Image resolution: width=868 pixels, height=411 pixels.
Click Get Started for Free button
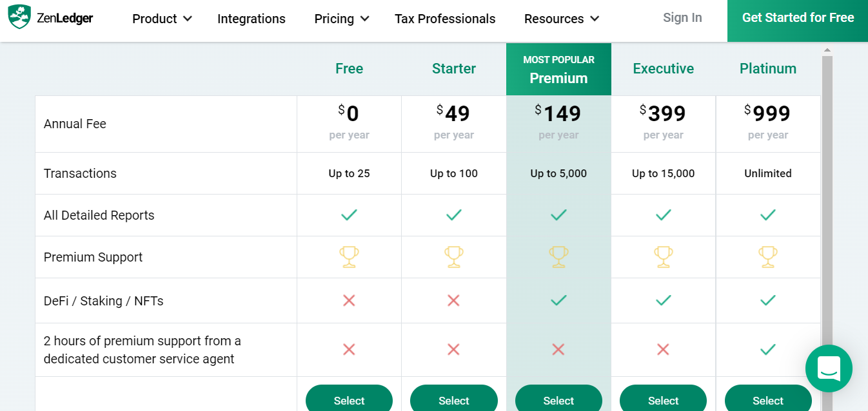click(798, 21)
